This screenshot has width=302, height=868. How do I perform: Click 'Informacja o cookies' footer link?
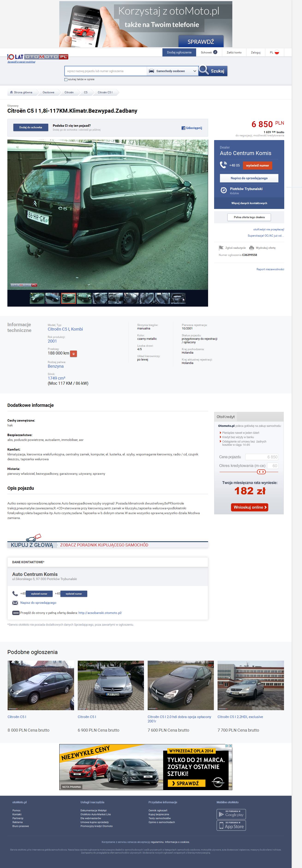[177, 842]
